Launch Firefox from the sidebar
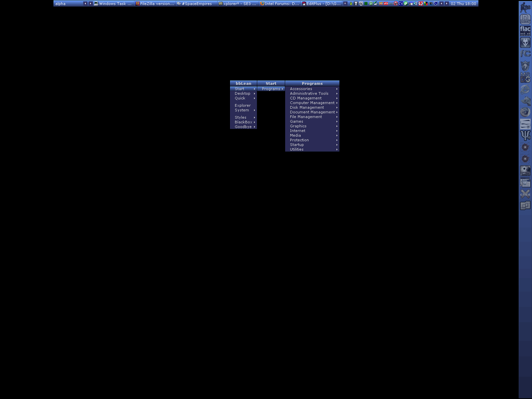The height and width of the screenshot is (399, 532). pos(525,112)
